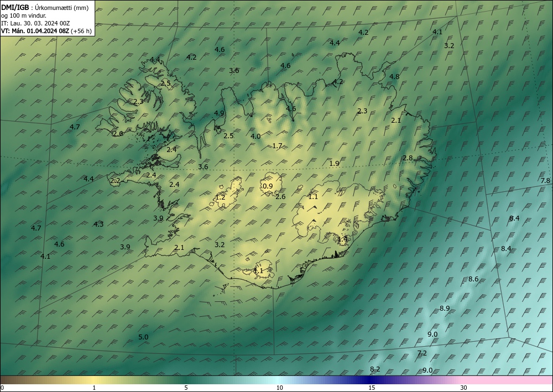
Task: Click the 7.2 value over the sea
Action: coord(422,353)
